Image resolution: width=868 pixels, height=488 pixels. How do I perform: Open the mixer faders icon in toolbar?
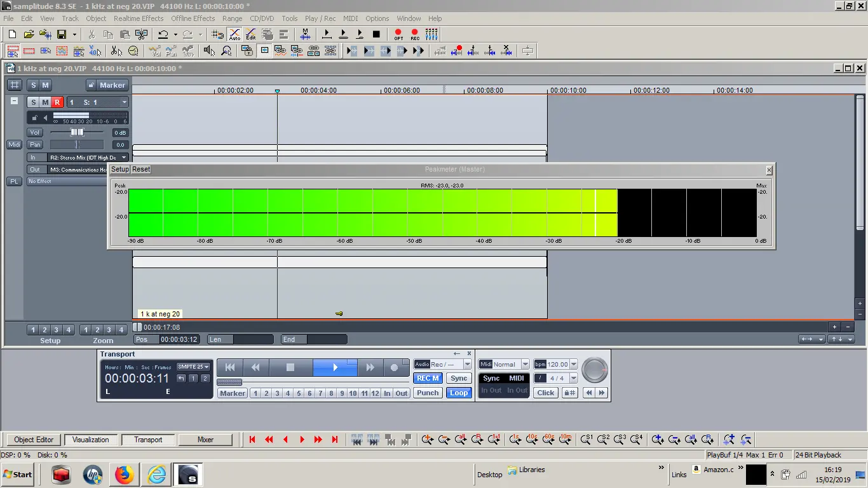tap(431, 34)
